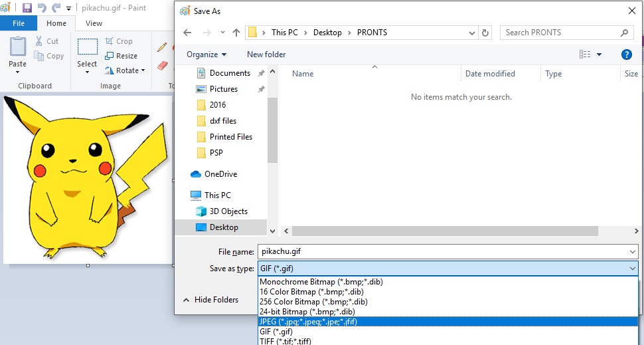Sort by Date modified column header
Viewport: 644px width, 345px height.
[x=490, y=74]
